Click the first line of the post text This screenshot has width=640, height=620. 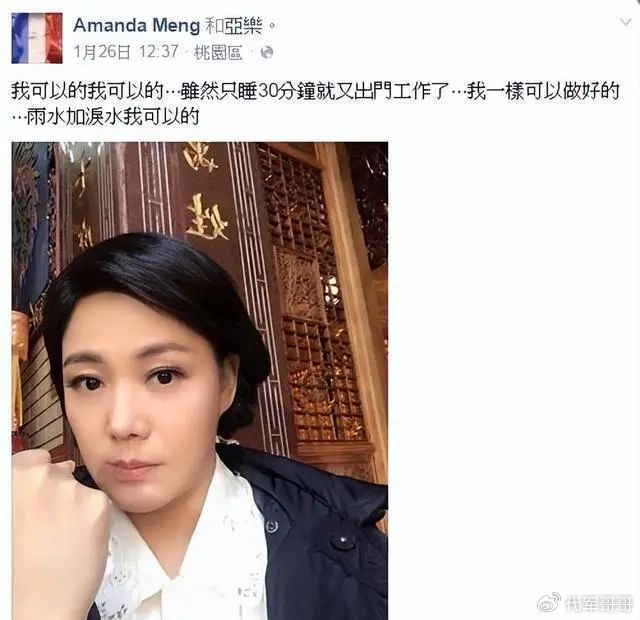[315, 91]
